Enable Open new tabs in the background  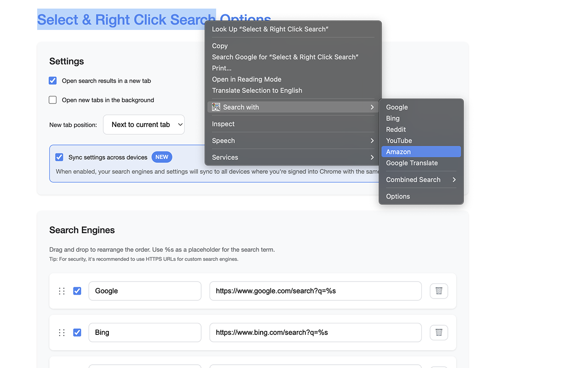click(53, 100)
